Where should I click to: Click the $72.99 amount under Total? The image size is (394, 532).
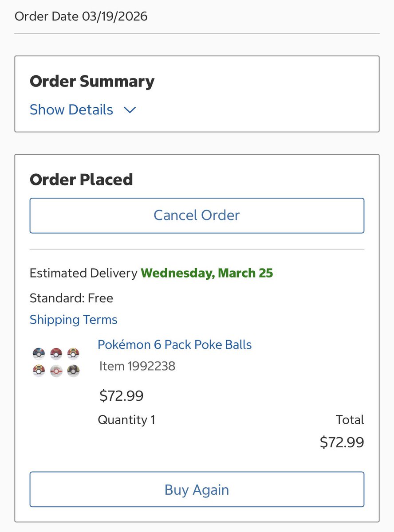pyautogui.click(x=342, y=442)
